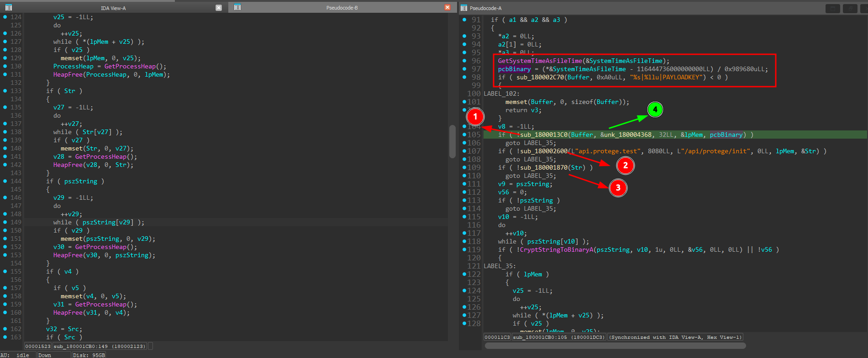Click the vertical scrollbar thumb of left pane
Viewport: 868px width, 358px height.
point(452,141)
